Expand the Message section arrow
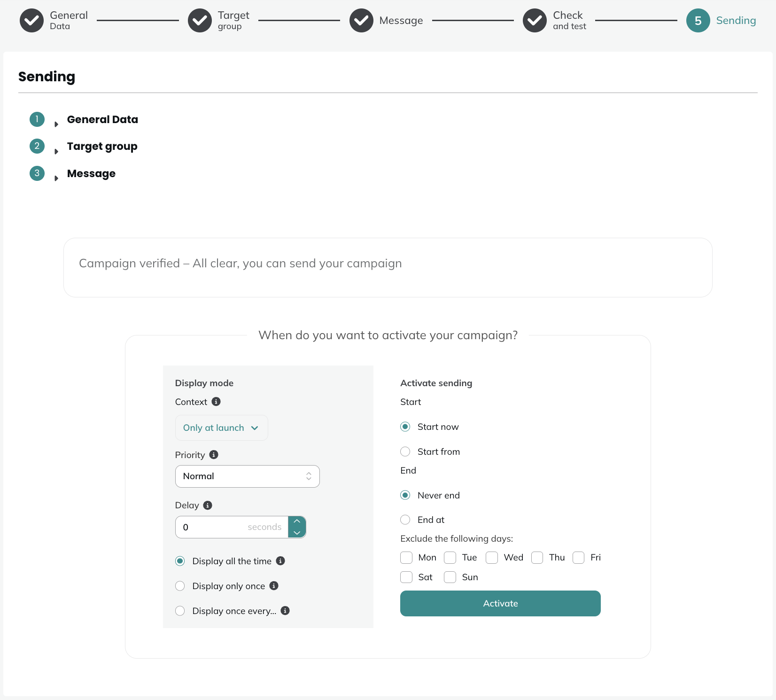This screenshot has width=776, height=700. [56, 179]
